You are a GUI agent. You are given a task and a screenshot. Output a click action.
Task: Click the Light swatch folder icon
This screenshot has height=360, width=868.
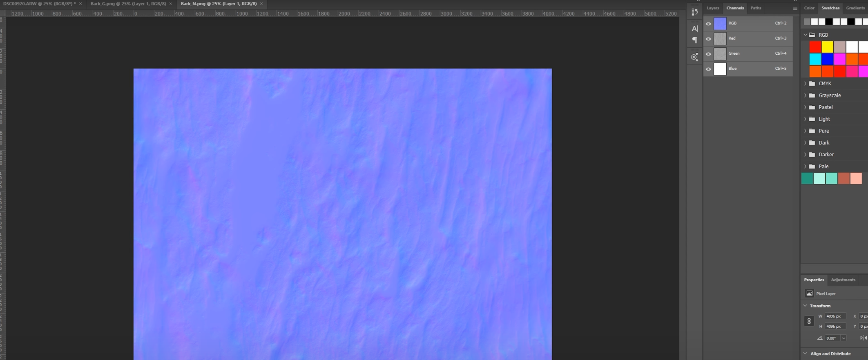pos(812,119)
